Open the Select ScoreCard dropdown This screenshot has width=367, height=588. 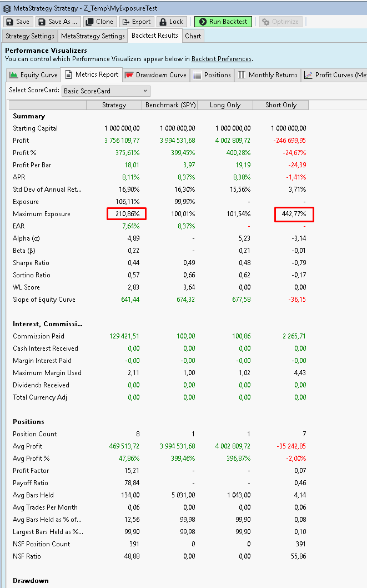pyautogui.click(x=106, y=91)
